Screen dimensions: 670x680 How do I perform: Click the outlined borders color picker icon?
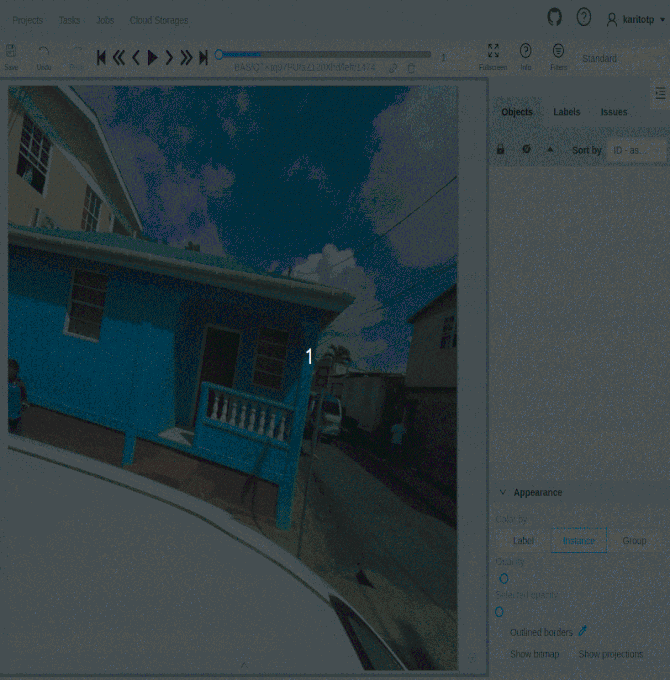tap(583, 631)
